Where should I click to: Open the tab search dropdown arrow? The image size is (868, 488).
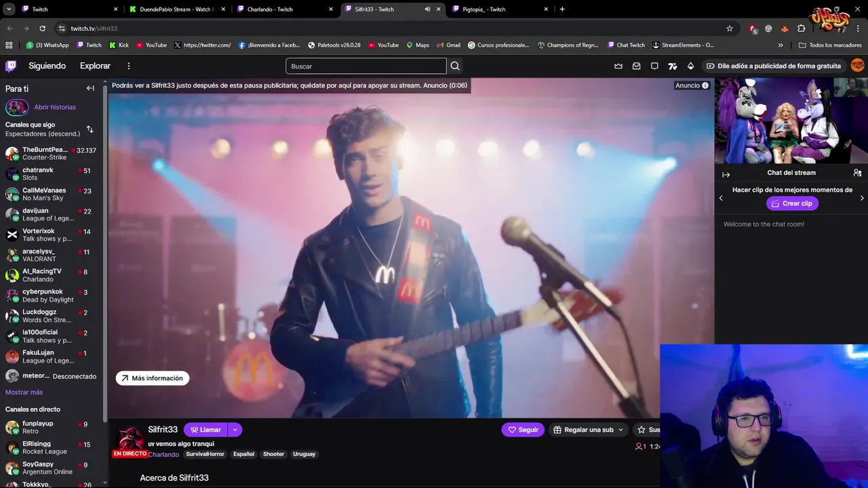coord(9,9)
